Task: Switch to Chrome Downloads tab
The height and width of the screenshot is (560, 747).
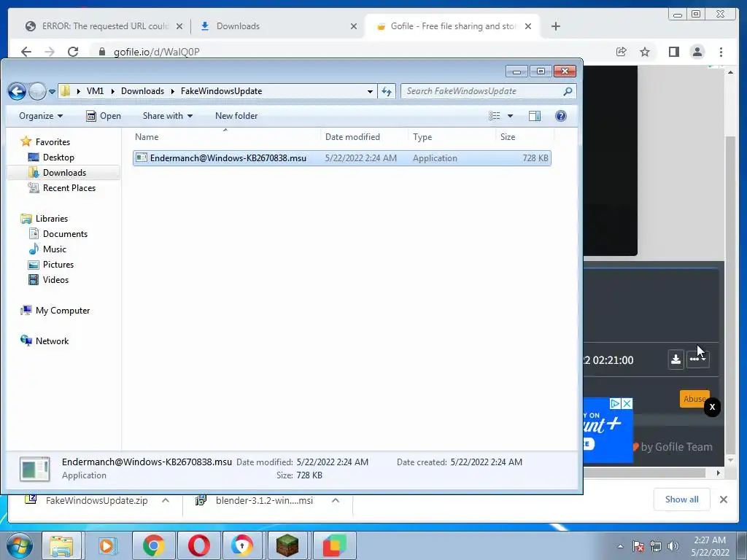Action: [x=278, y=26]
